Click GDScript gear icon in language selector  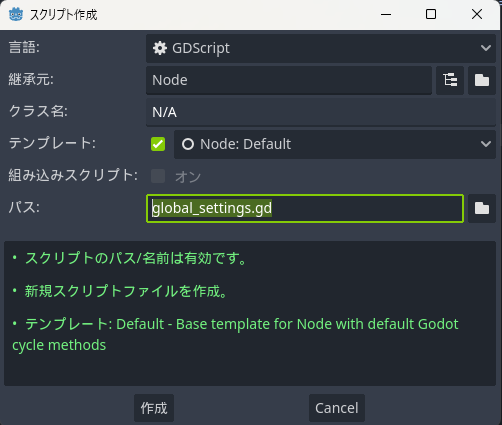(160, 48)
